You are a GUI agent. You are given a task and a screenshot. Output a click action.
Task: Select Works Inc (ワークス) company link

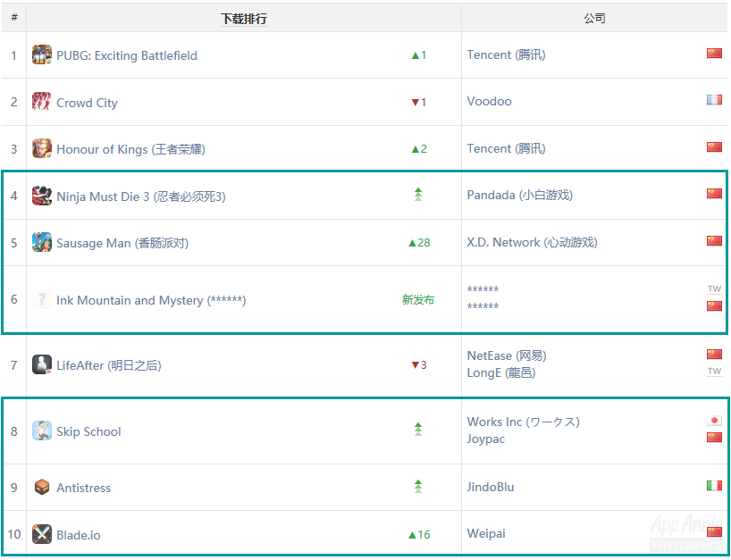(523, 422)
